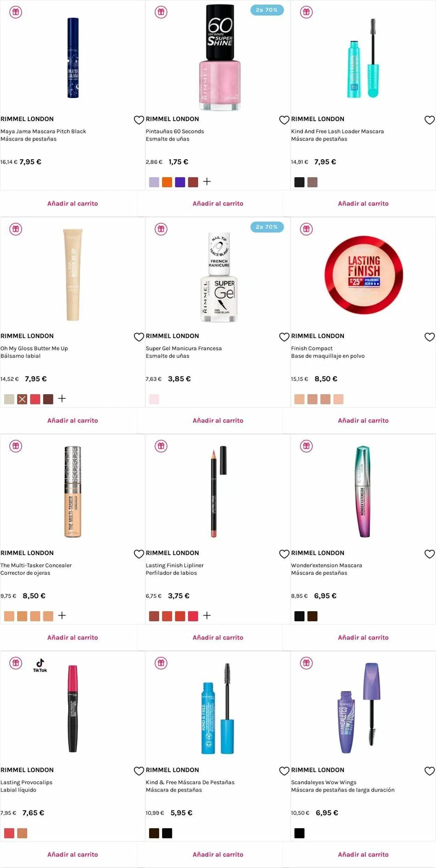Click the gift icon on Oh My Gloss
436x868 pixels.
(x=16, y=229)
